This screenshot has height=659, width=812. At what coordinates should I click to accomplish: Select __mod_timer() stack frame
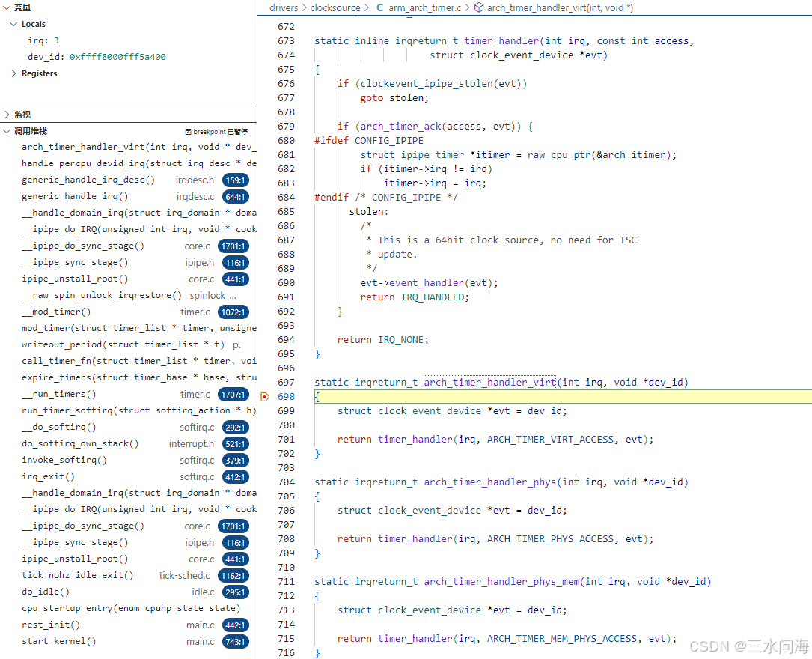(x=129, y=312)
